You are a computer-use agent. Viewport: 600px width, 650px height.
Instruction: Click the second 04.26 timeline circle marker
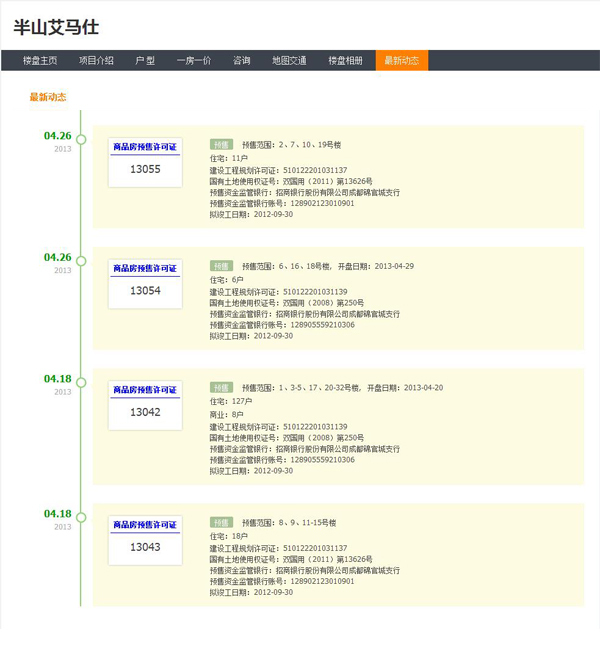pos(81,261)
